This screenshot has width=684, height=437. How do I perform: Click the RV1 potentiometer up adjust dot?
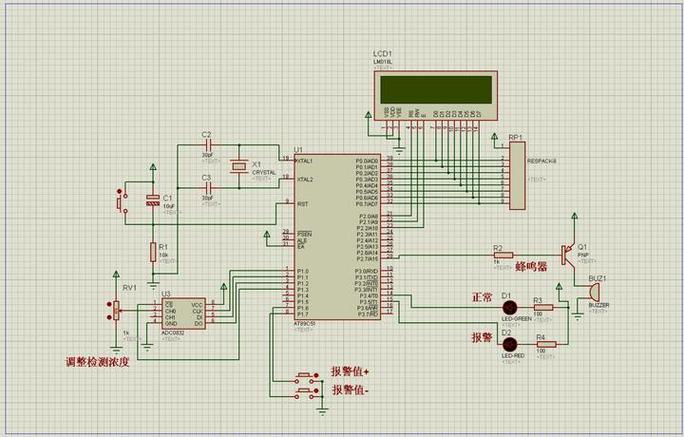(x=109, y=304)
